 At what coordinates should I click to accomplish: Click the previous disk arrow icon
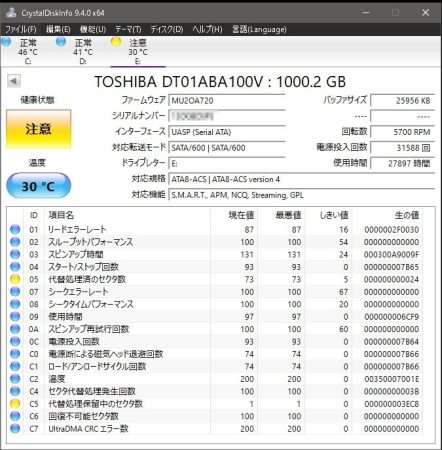tap(14, 81)
